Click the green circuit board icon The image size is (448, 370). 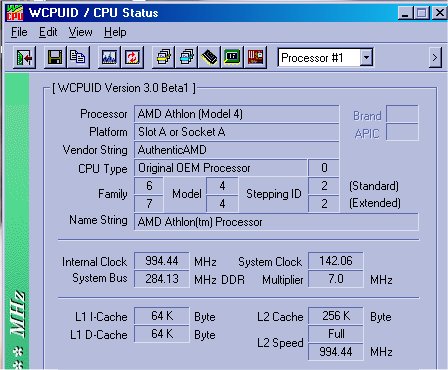pyautogui.click(x=232, y=58)
